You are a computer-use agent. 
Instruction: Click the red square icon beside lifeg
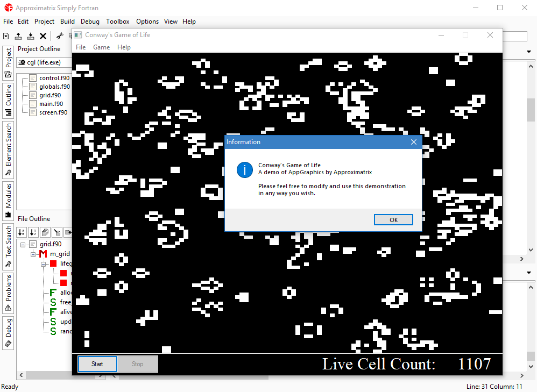point(53,263)
